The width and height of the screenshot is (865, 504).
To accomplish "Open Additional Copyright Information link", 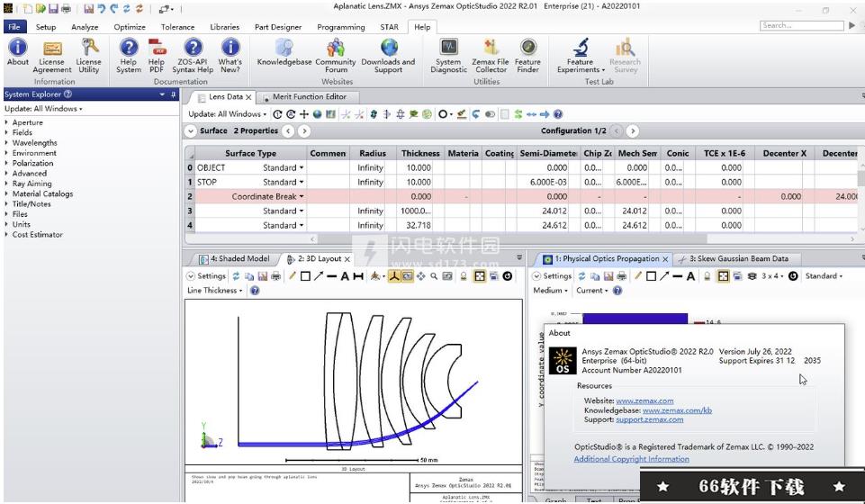I will click(x=631, y=459).
